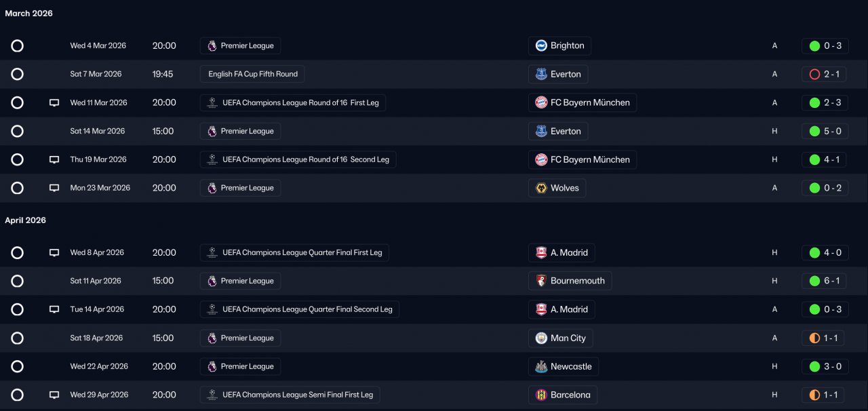Click red loss indicator beside 2 - 1 score
The width and height of the screenshot is (868, 411).
[814, 74]
